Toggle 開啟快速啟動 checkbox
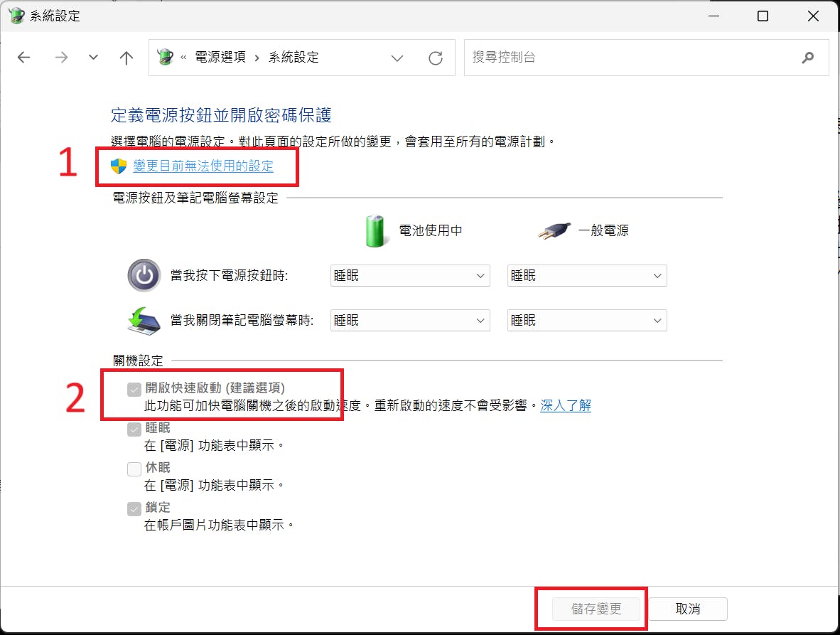 pos(134,389)
